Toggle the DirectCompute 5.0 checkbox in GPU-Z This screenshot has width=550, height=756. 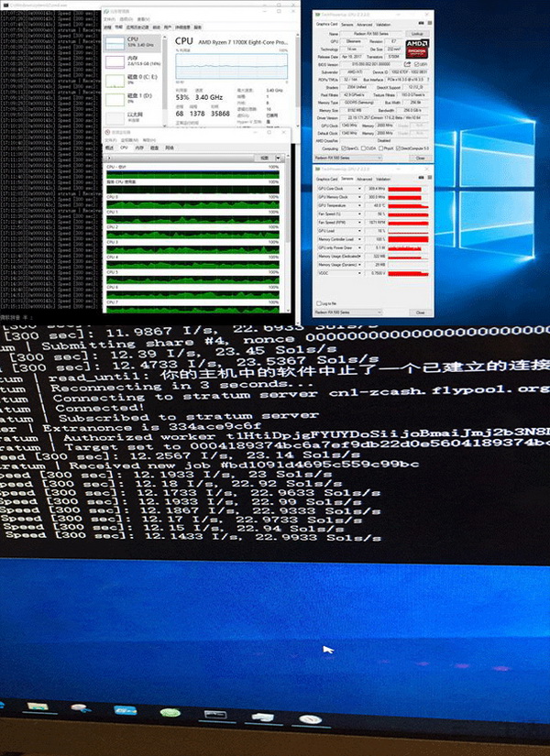click(398, 148)
